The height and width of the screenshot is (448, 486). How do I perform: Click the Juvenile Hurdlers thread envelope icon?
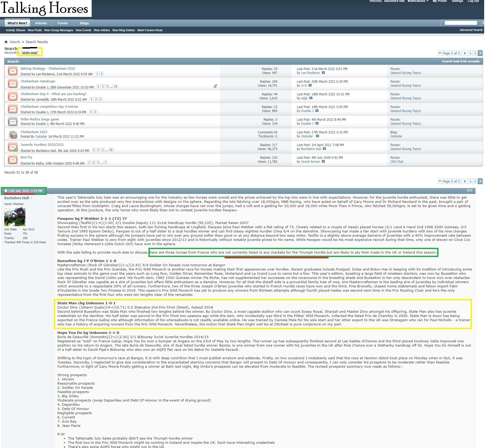[13, 147]
